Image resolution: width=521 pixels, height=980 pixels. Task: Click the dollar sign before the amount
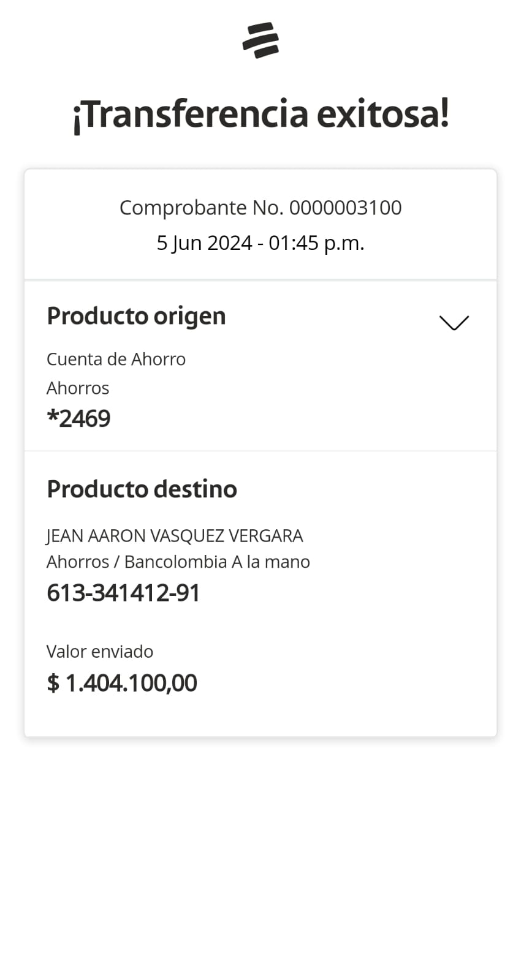pos(53,684)
